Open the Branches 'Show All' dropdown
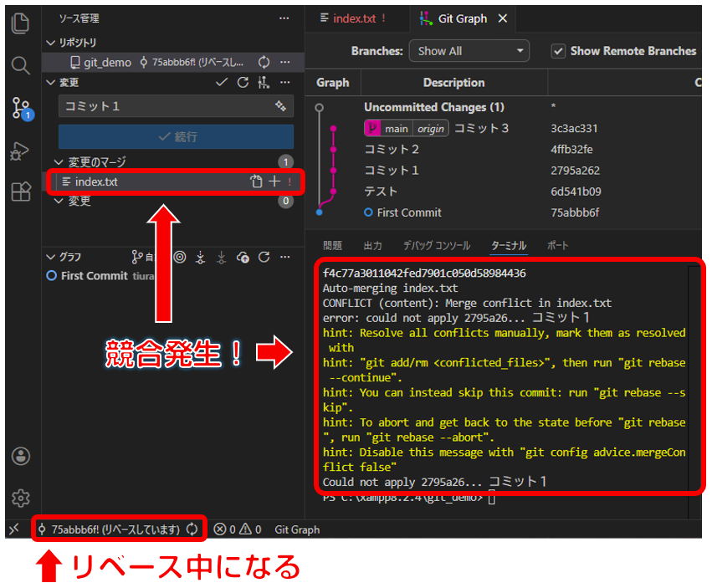 tap(469, 51)
